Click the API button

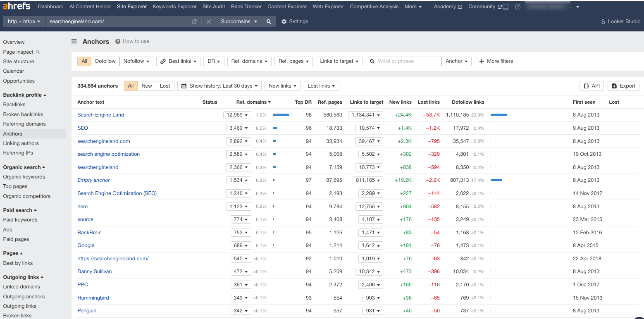click(592, 86)
